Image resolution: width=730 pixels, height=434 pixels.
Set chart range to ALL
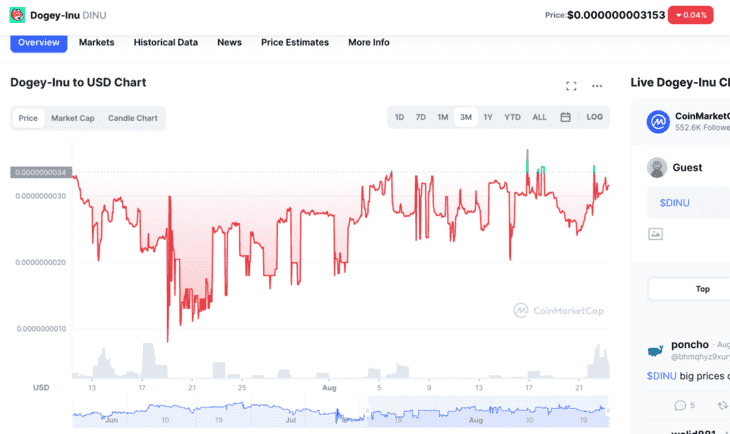(x=539, y=117)
